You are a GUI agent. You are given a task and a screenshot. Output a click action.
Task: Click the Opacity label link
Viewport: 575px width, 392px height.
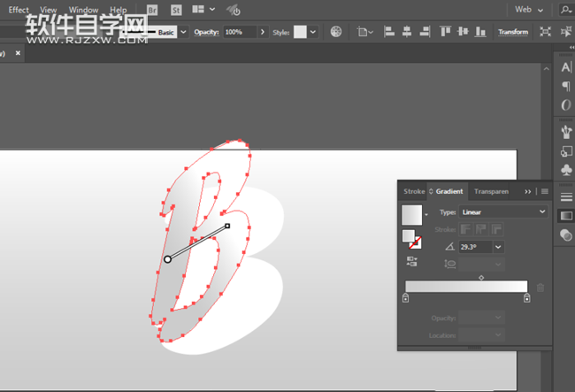206,32
